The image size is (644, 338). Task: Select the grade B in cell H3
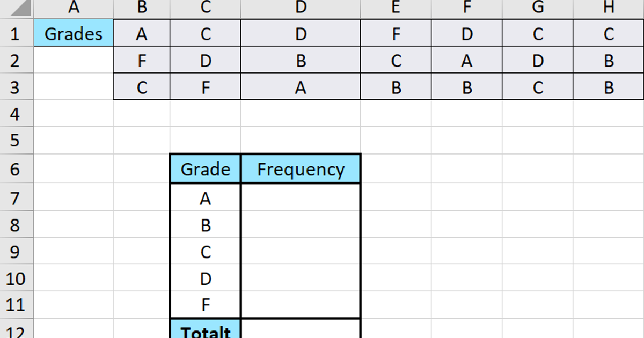[608, 86]
